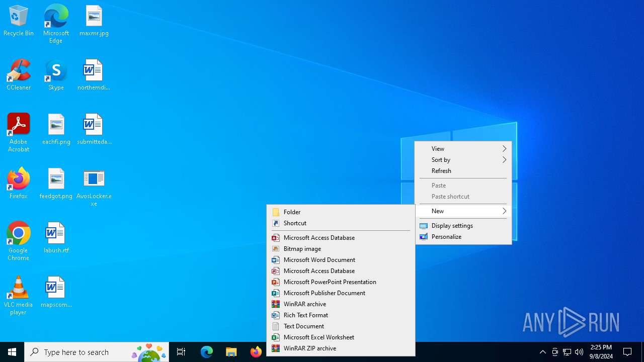This screenshot has width=644, height=362.
Task: Open File Explorer from the taskbar
Action: click(231, 352)
